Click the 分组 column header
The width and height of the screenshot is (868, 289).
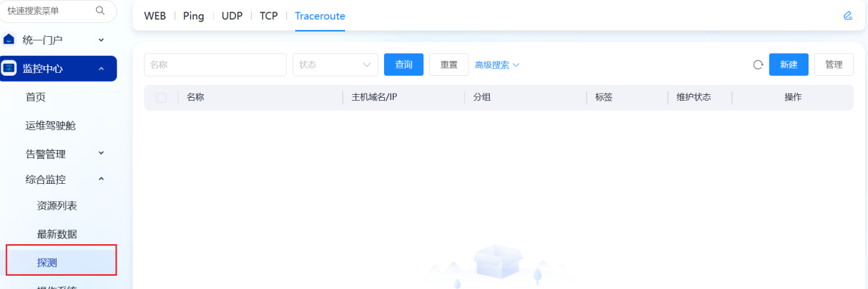point(482,97)
